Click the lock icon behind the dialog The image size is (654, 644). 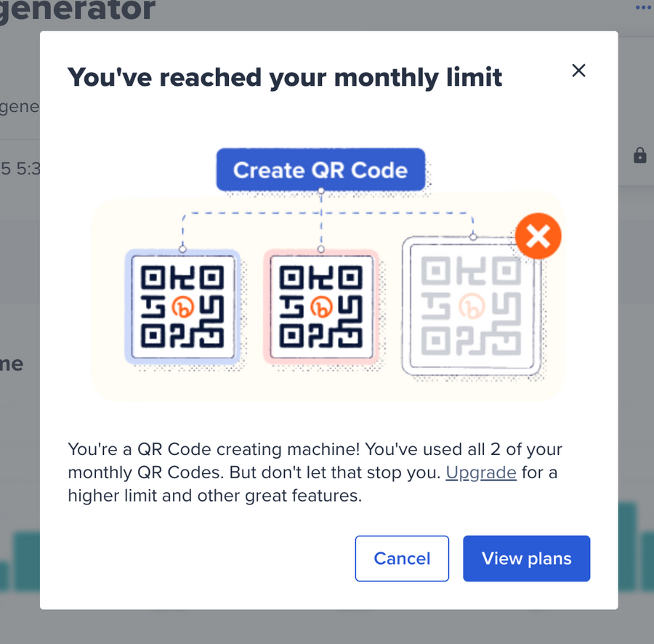click(639, 155)
